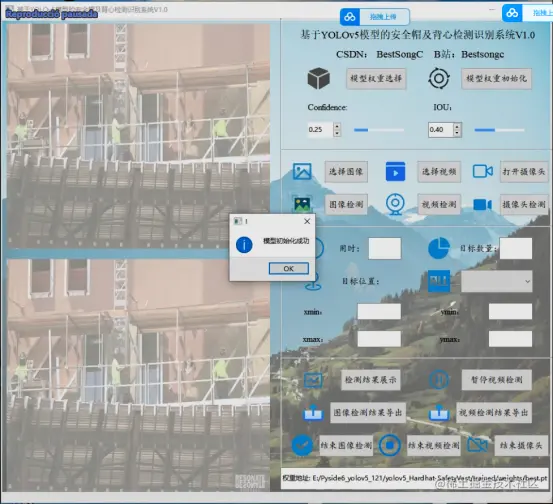Click the ymin value field
Viewport: 553px width, 504px height.
[x=510, y=311]
